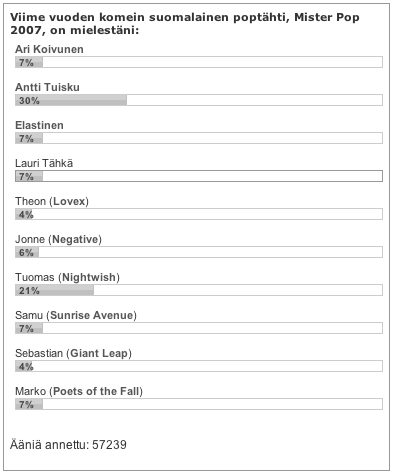The width and height of the screenshot is (394, 475).
Task: Click the Marko (Poets of the Fall) bar
Action: coord(199,404)
